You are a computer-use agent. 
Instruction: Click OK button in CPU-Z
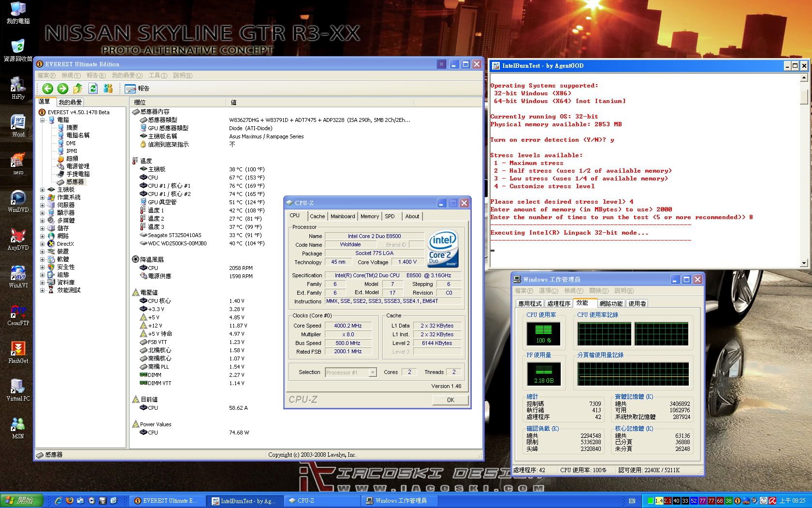coord(450,400)
